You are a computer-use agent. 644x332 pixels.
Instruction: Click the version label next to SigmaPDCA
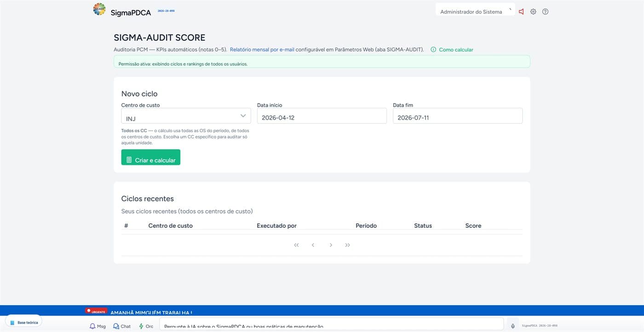click(x=166, y=11)
